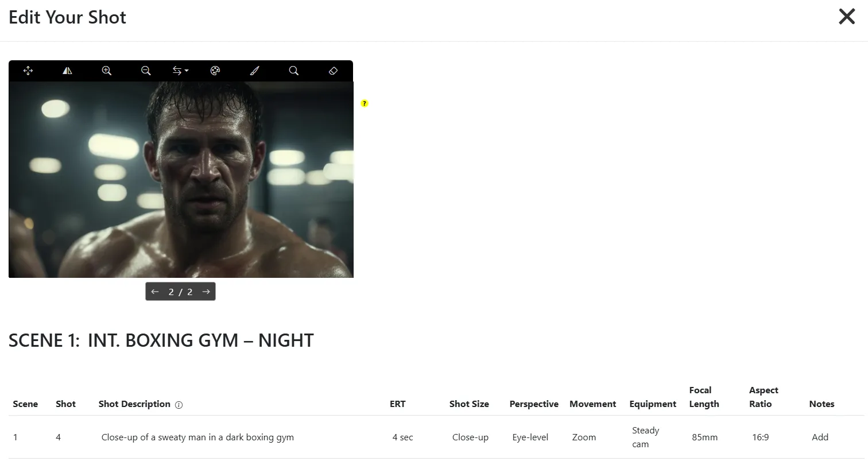
Task: Click the flip image mirror icon
Action: click(x=67, y=71)
